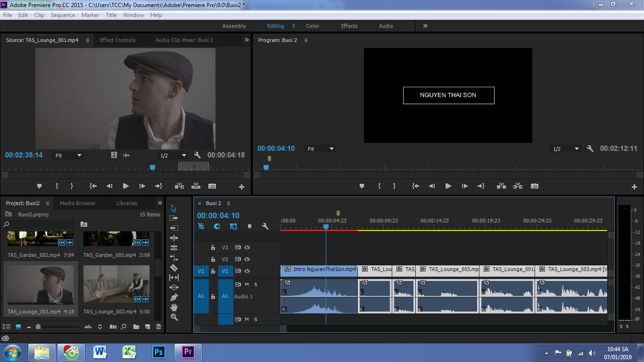The image size is (644, 362).
Task: Toggle Snap in the timeline
Action: (217, 226)
